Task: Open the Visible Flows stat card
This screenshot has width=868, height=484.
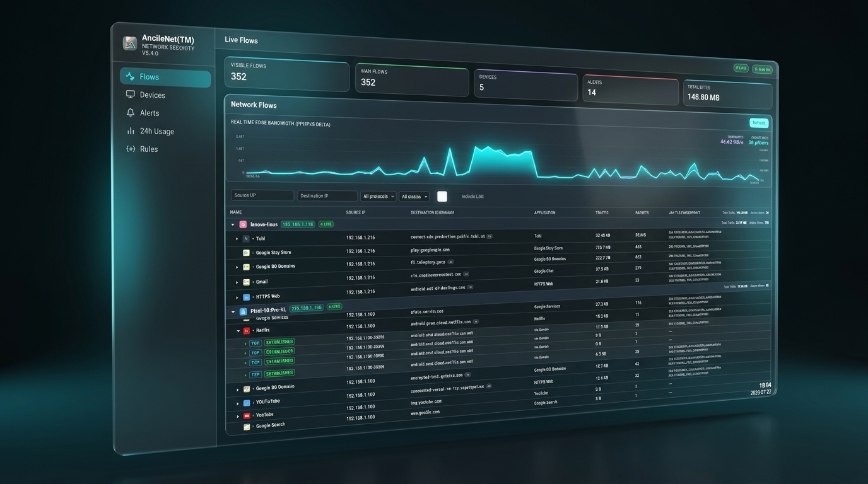Action: (x=286, y=74)
